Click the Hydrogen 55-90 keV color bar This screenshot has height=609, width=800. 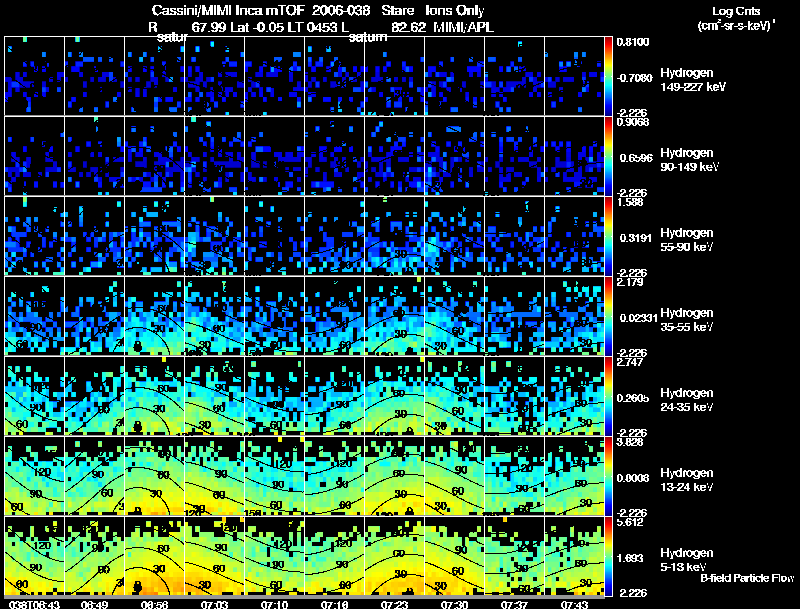pos(608,236)
